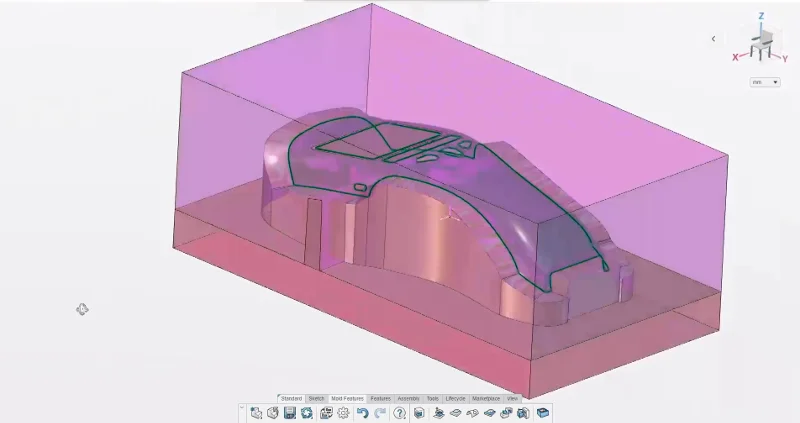Select the Assembly tab
This screenshot has width=800, height=423.
click(408, 398)
